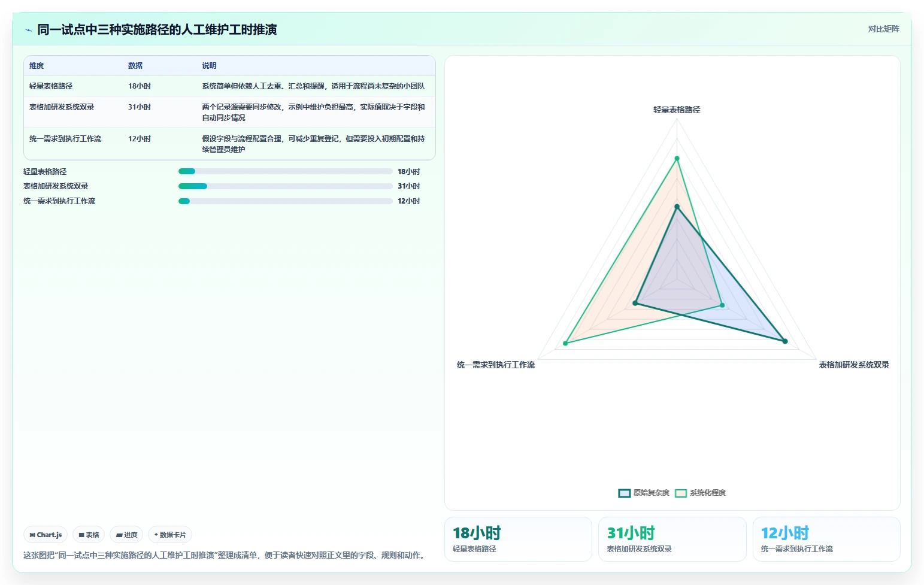Screen dimensions: 924x585
Task: Select the 进度 tag chip
Action: click(126, 535)
